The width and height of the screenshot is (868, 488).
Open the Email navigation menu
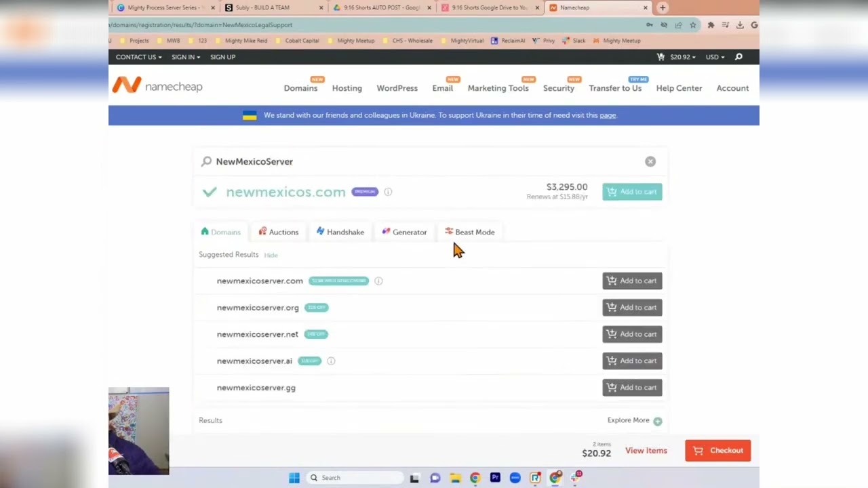point(443,88)
